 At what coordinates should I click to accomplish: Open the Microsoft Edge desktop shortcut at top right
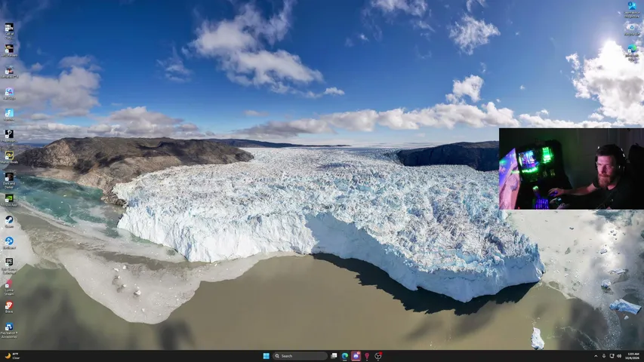(632, 53)
